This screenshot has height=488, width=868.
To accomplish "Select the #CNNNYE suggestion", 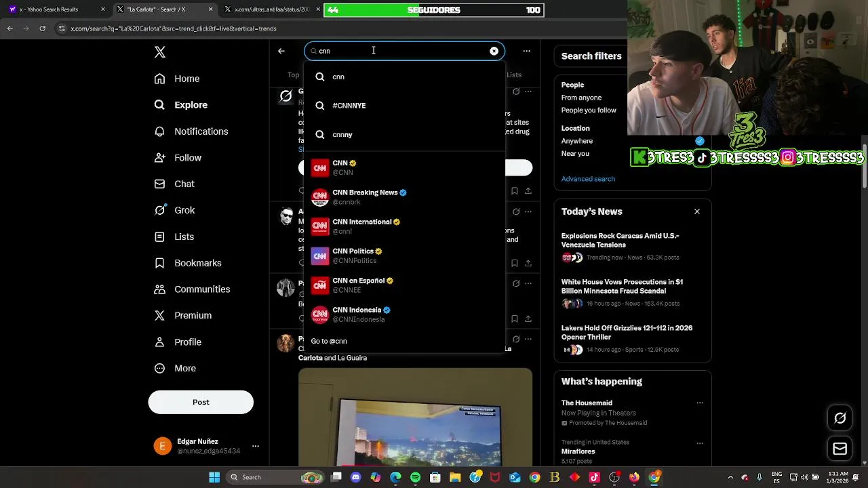I will tap(404, 106).
